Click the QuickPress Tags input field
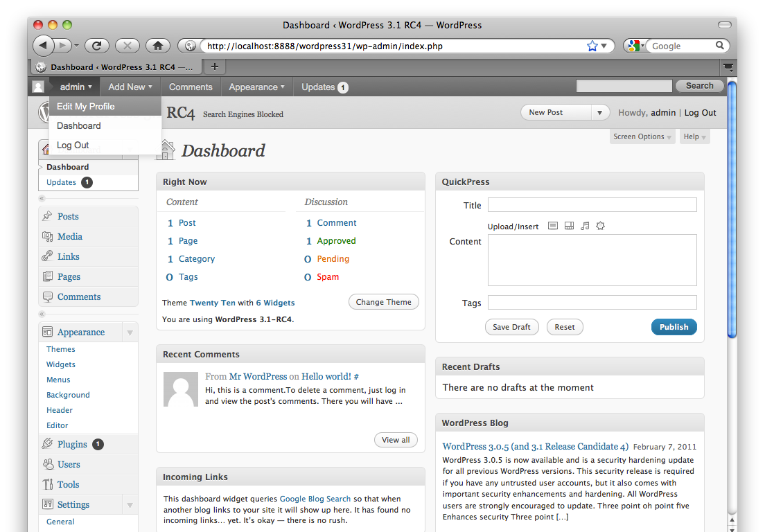This screenshot has height=532, width=765. [592, 302]
